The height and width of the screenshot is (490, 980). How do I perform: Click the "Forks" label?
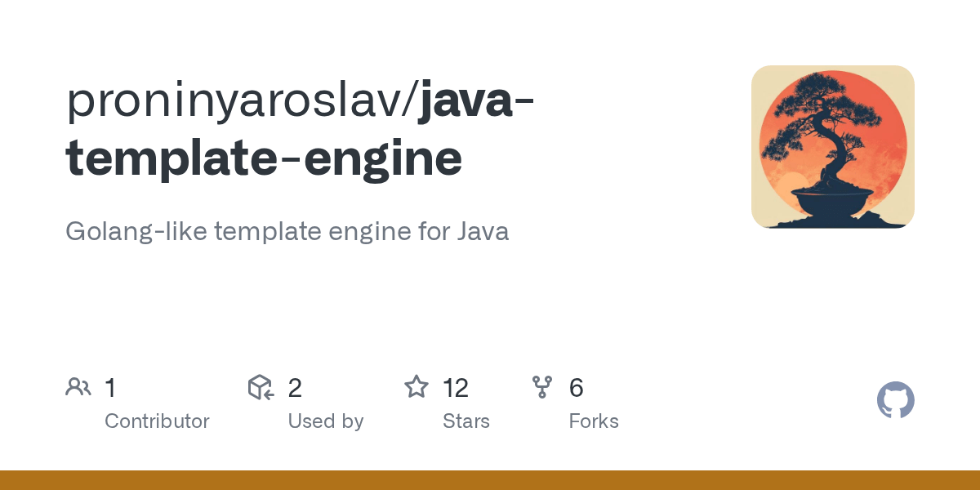[x=594, y=421]
